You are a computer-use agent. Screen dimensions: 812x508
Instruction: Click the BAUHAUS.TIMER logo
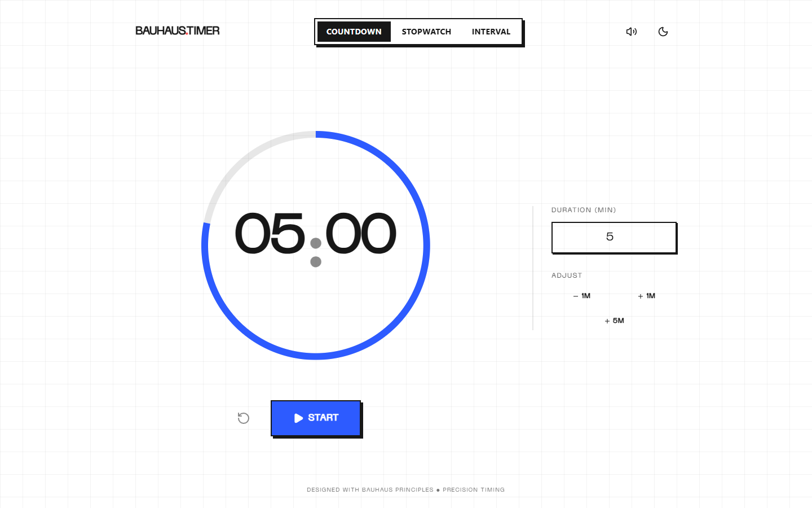(177, 31)
